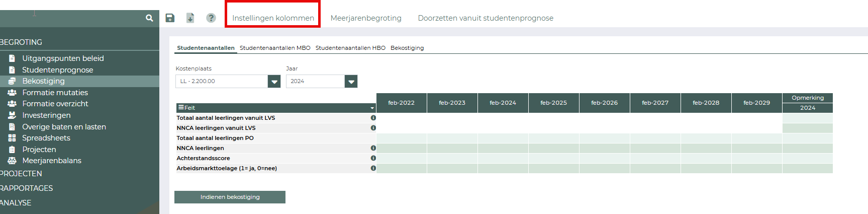868x214 pixels.
Task: Click info icon for Arbeidsmarkttoelage row
Action: (373, 168)
